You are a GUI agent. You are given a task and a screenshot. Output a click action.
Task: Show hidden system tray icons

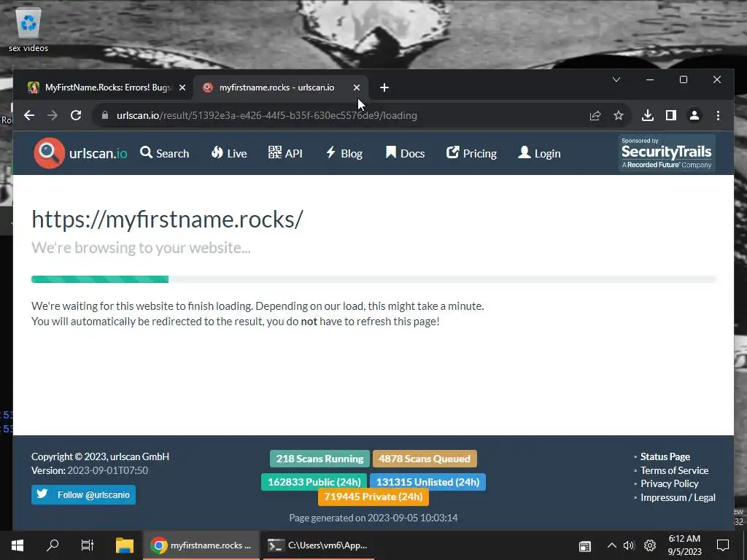tap(612, 545)
